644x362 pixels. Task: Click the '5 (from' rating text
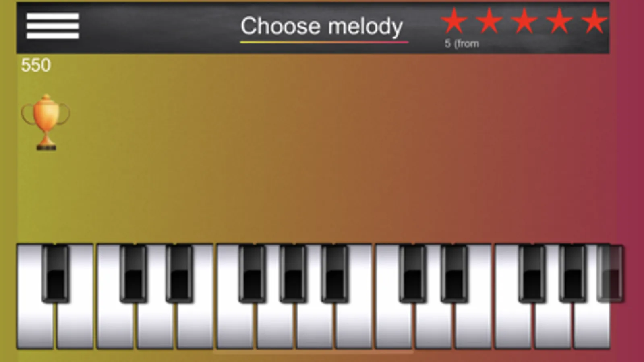click(x=462, y=43)
